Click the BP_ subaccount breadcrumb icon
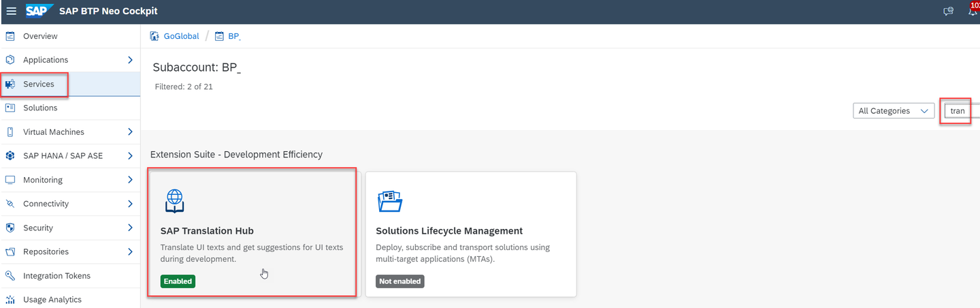This screenshot has height=308, width=980. (x=219, y=36)
